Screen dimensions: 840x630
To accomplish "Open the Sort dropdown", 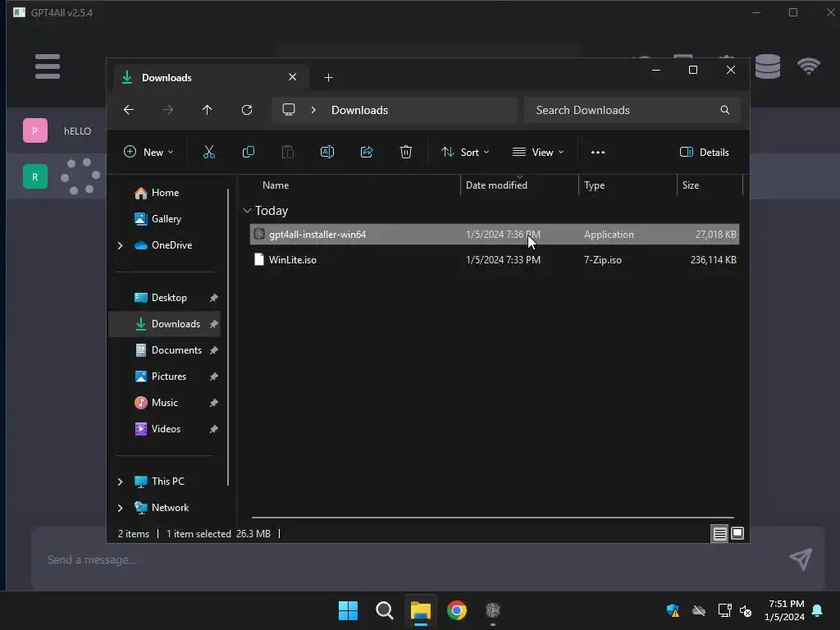I will (x=465, y=152).
